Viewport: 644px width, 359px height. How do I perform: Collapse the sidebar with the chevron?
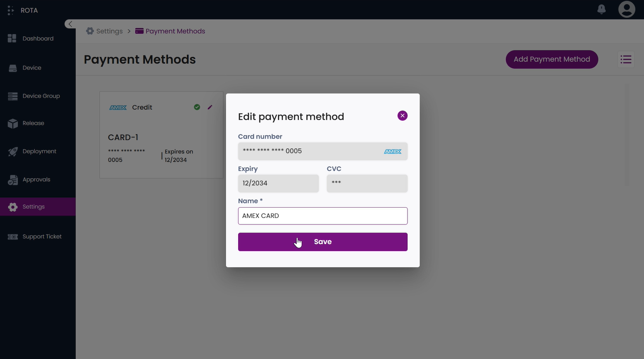[70, 24]
